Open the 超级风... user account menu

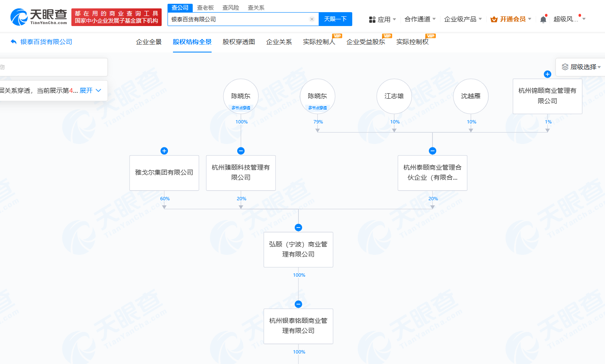[x=569, y=19]
